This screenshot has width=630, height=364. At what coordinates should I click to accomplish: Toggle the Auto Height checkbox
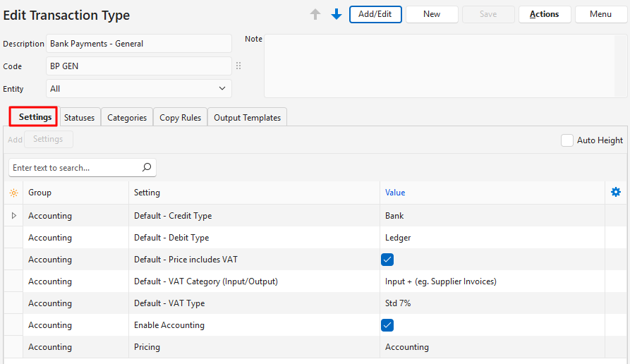[567, 140]
